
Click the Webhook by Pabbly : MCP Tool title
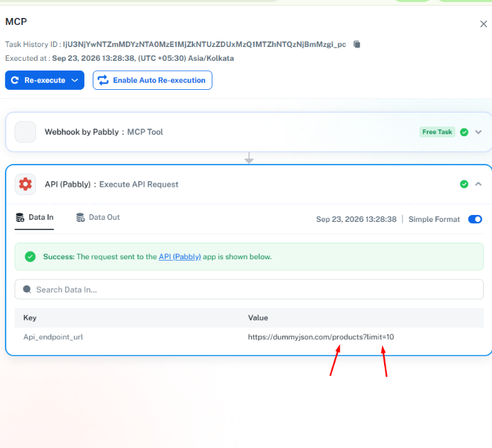[104, 132]
